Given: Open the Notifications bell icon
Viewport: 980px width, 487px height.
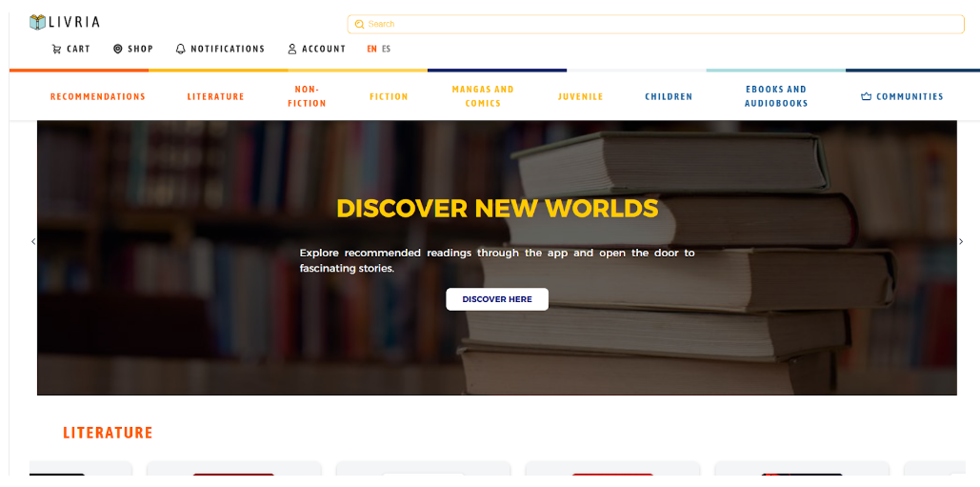Looking at the screenshot, I should tap(181, 49).
